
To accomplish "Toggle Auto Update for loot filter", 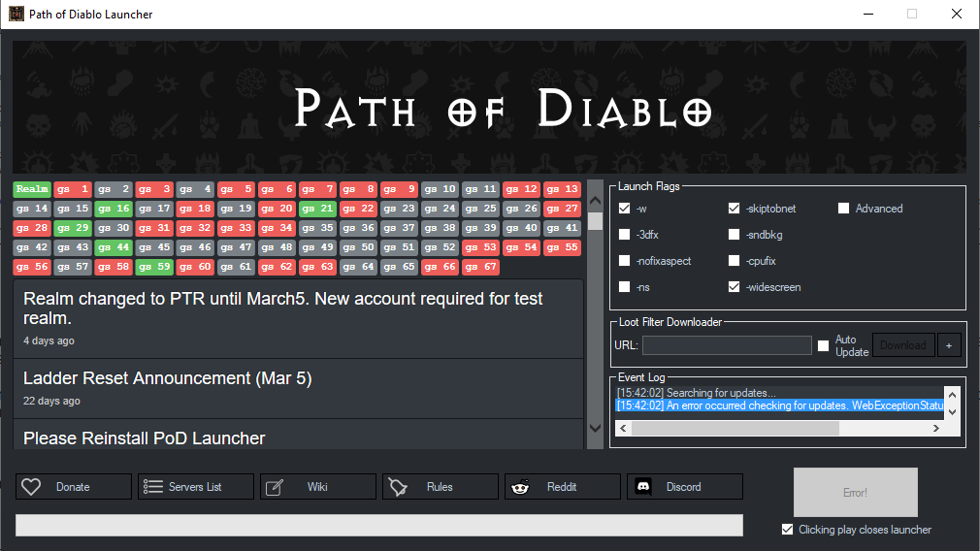I will click(x=823, y=345).
